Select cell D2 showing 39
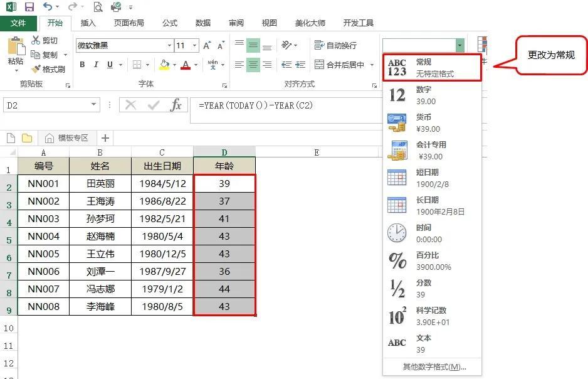The image size is (588, 379). (x=224, y=183)
